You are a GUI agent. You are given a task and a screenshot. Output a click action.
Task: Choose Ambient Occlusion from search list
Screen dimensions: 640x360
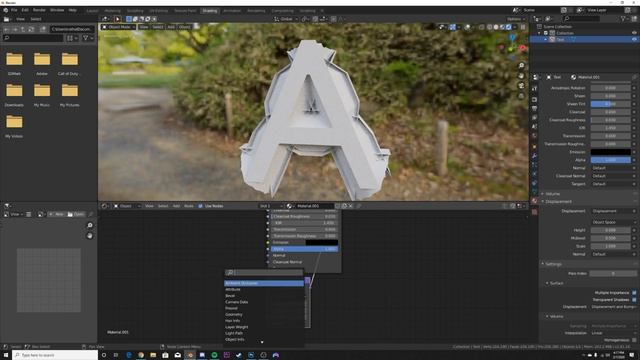point(264,283)
